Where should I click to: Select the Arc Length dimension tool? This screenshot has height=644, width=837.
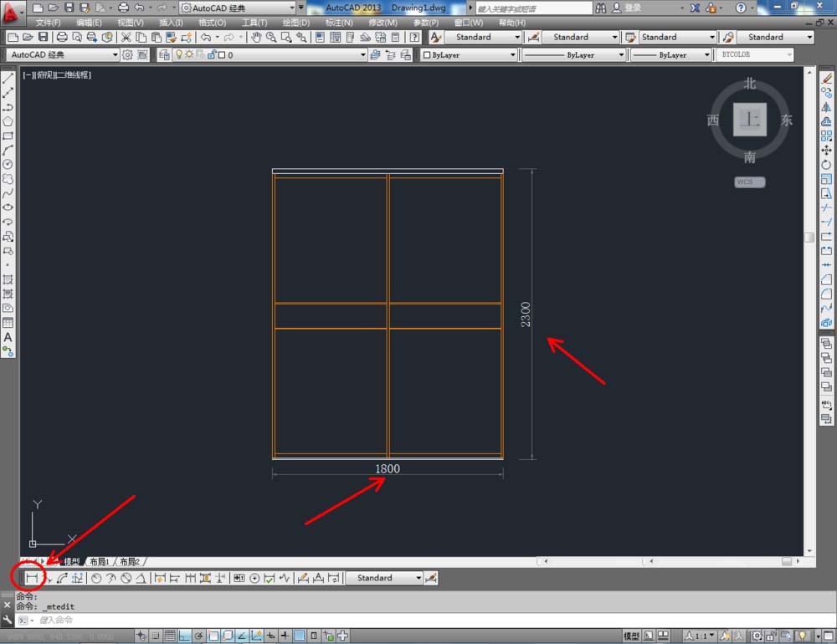pyautogui.click(x=62, y=578)
